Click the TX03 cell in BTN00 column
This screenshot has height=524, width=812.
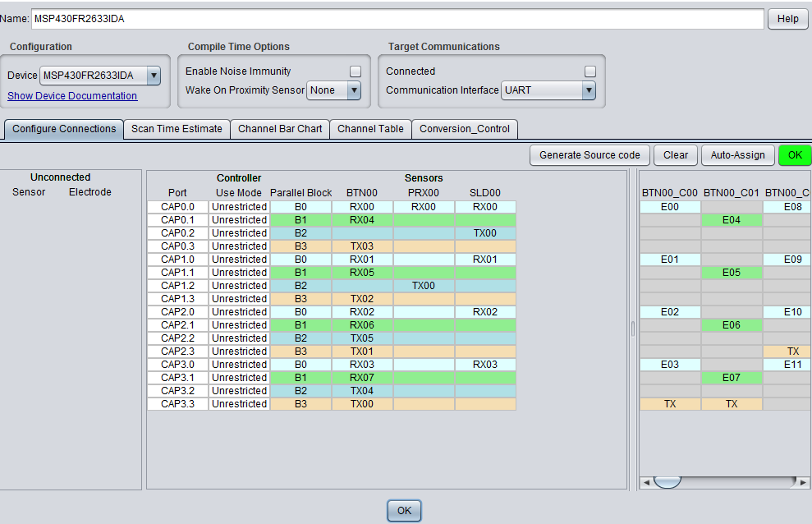[x=362, y=246]
